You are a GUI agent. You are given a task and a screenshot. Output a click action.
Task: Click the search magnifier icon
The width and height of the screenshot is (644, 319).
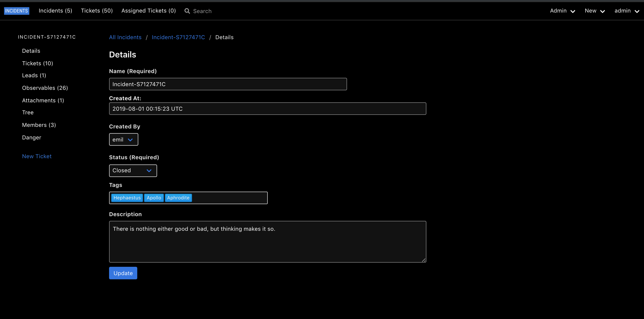pyautogui.click(x=187, y=11)
